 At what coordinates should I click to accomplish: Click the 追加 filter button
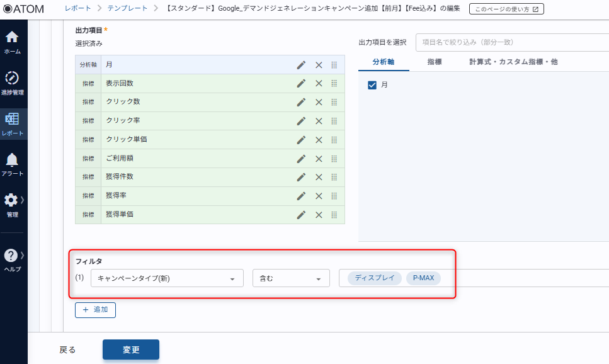pos(95,310)
